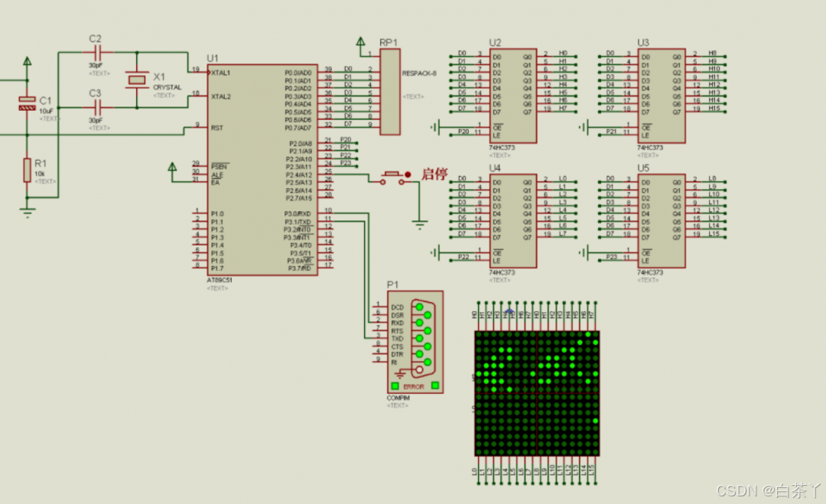This screenshot has width=826, height=504.
Task: Select the AT89C51 microcontroller U1 body
Action: click(x=262, y=170)
